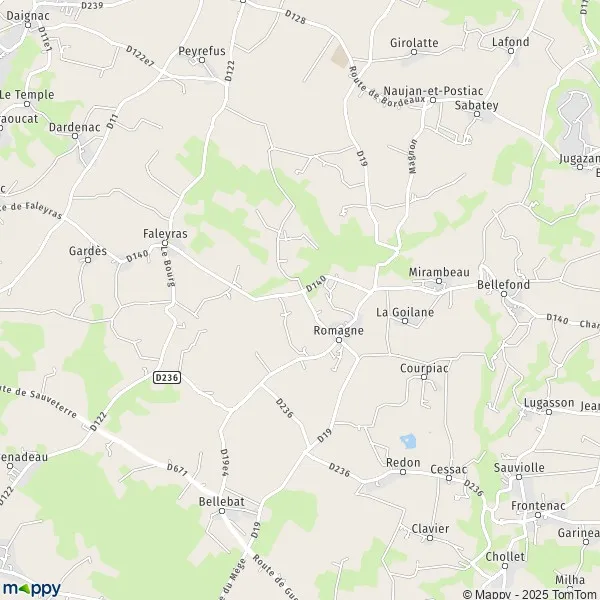Select the Cessac marker
This screenshot has height=600, width=600.
(449, 478)
